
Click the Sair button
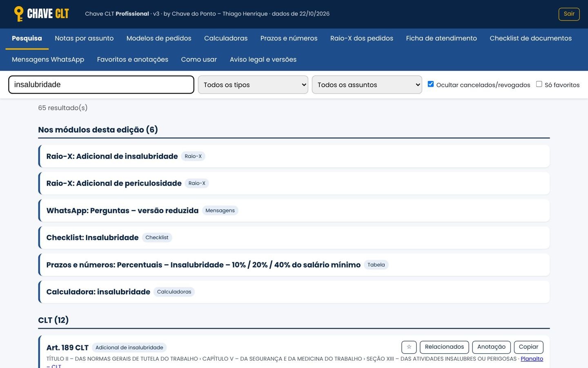tap(569, 14)
